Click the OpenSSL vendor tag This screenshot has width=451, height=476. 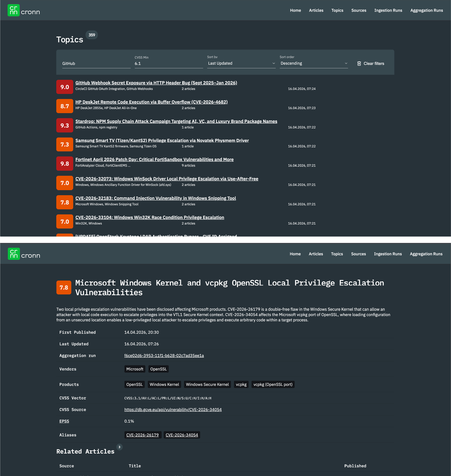(x=158, y=369)
